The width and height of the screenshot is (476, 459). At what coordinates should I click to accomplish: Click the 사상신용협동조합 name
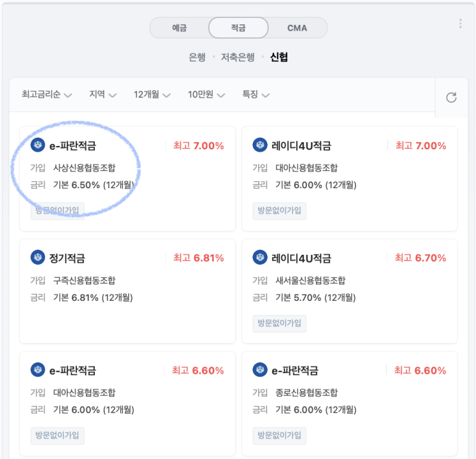(x=85, y=168)
